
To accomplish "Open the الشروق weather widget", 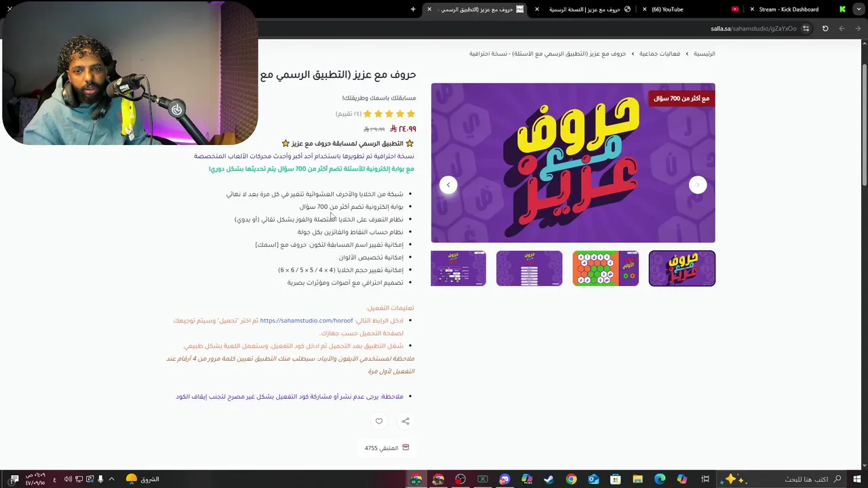I will (x=142, y=479).
